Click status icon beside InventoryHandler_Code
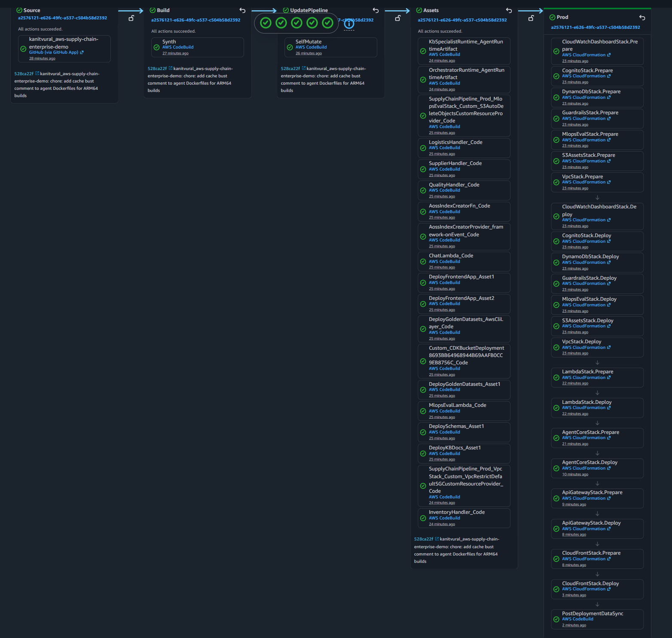This screenshot has height=638, width=672. point(423,518)
